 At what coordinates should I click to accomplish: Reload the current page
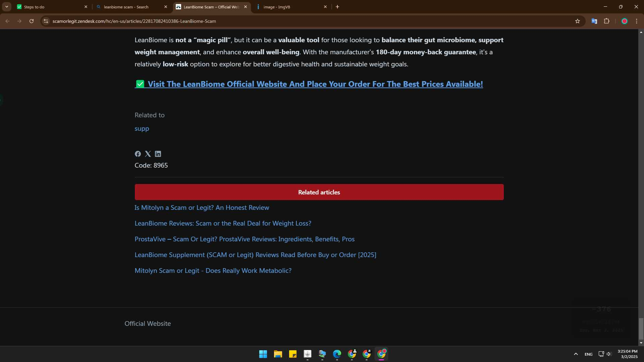tap(32, 21)
